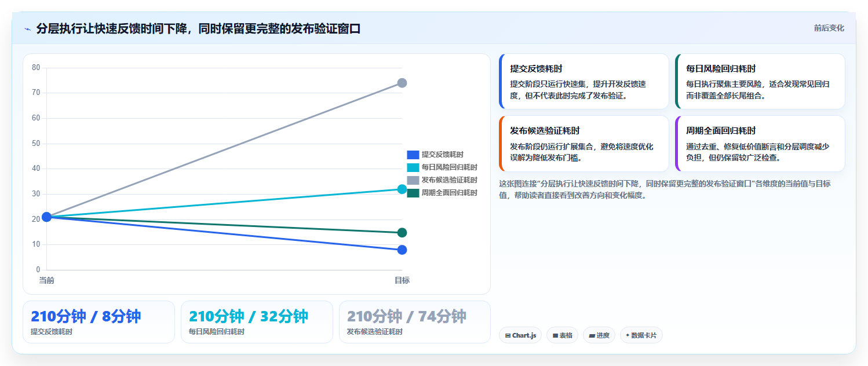Viewport: 868px width, 366px height.
Task: Select the blue data point at 8
Action: pos(402,250)
